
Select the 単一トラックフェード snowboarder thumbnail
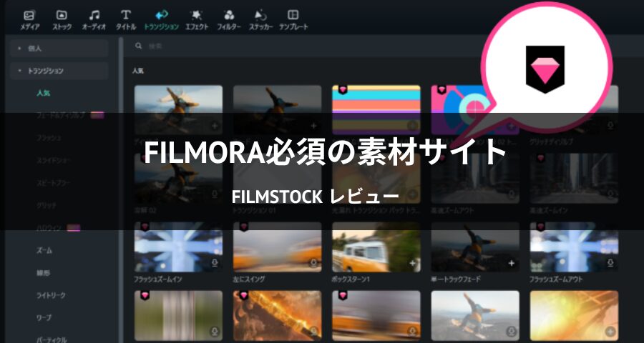475,247
